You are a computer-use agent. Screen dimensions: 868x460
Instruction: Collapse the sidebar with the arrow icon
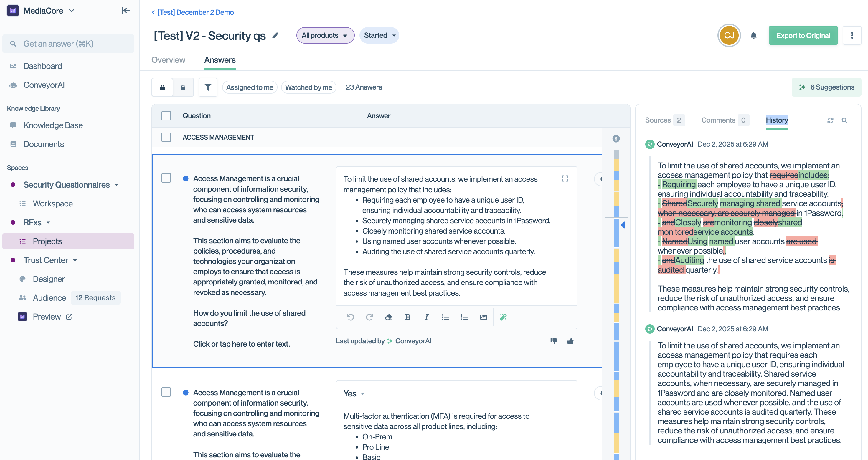[x=125, y=11]
